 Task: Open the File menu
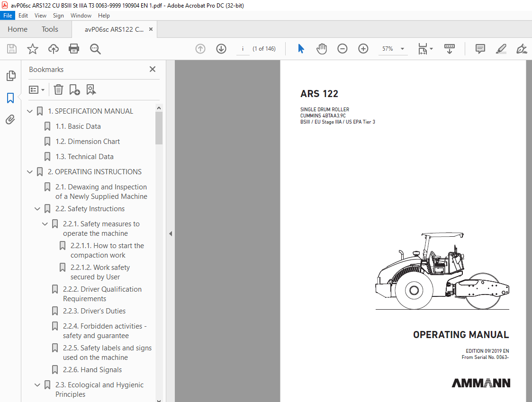click(8, 16)
